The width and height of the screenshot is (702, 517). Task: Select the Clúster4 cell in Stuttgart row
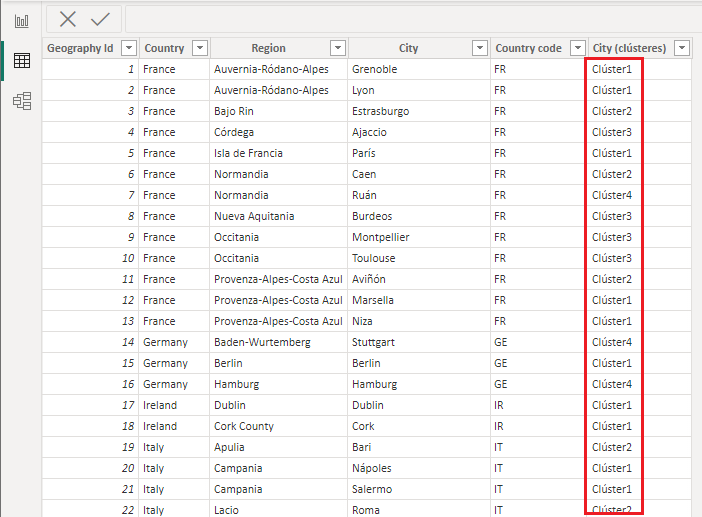[x=612, y=342]
